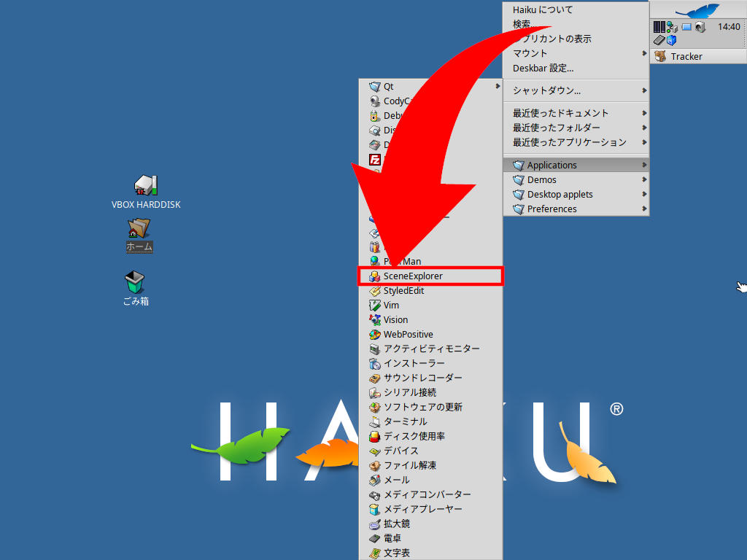Launch FileZilla via its red Fz icon
Image resolution: width=747 pixels, height=560 pixels.
pos(375,160)
